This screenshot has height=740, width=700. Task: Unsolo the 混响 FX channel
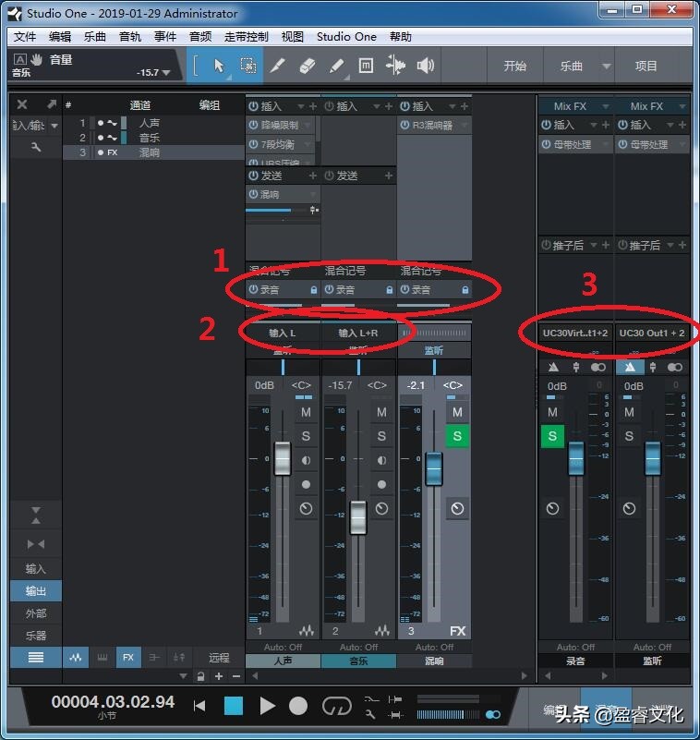pyautogui.click(x=457, y=436)
